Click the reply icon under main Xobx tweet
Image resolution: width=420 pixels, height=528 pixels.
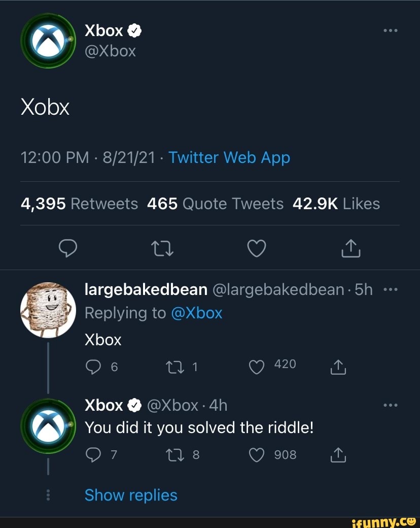[x=67, y=248]
